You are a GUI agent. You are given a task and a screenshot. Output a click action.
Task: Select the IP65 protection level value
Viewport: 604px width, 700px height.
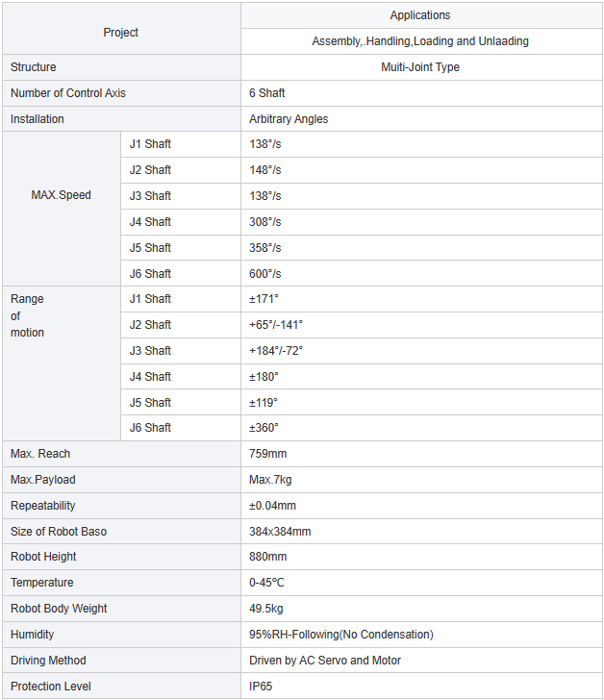(261, 687)
